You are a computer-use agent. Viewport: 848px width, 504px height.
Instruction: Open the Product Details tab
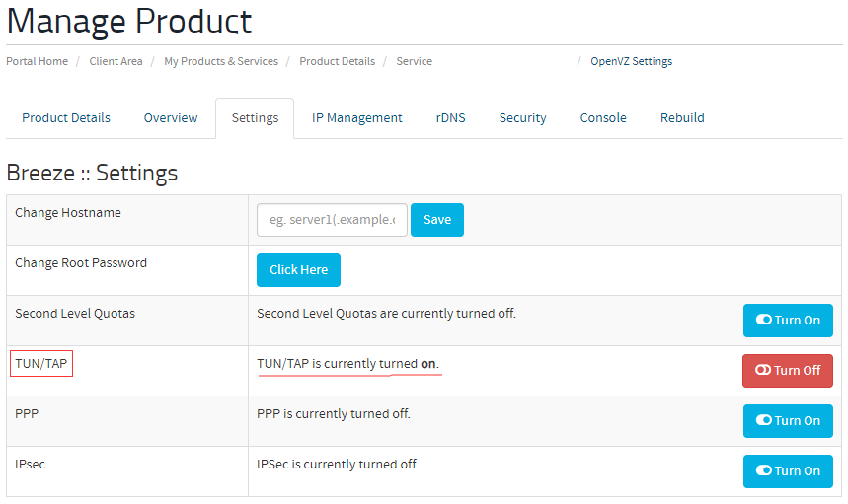66,117
